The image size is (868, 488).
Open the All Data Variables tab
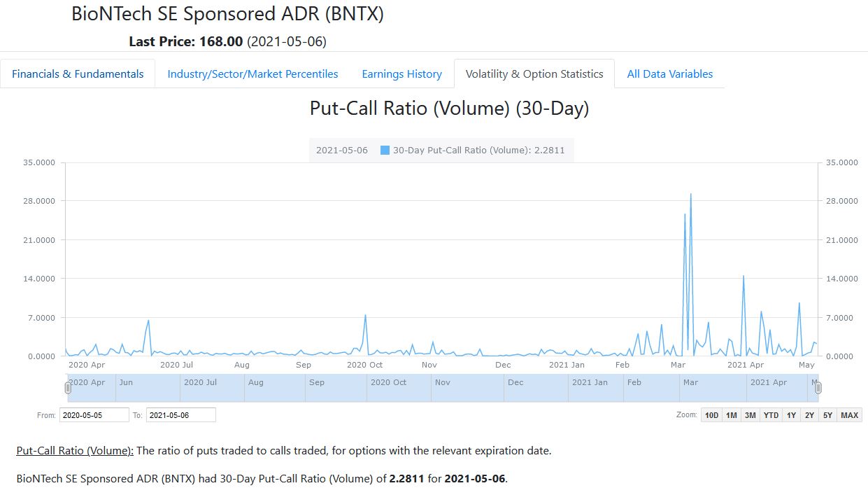[670, 74]
